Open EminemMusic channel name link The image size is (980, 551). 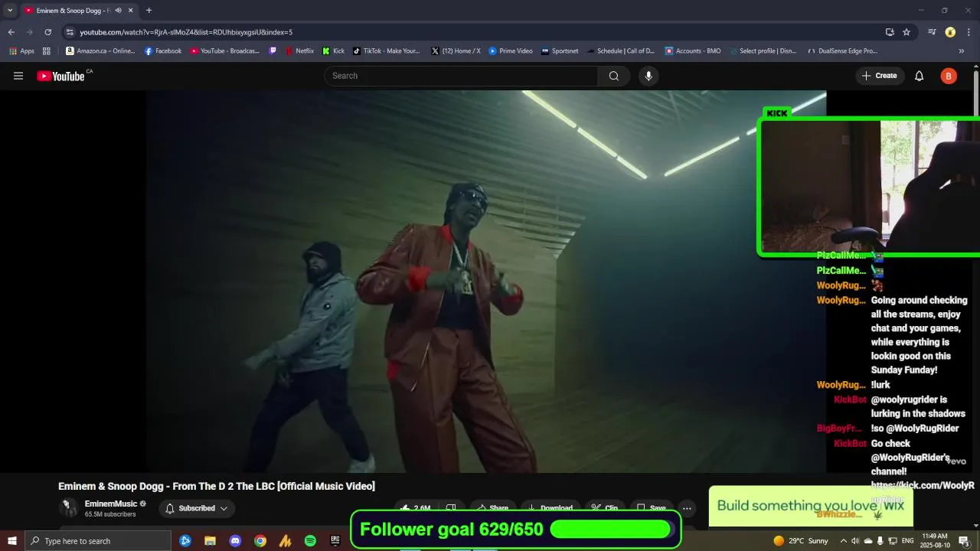tap(111, 504)
